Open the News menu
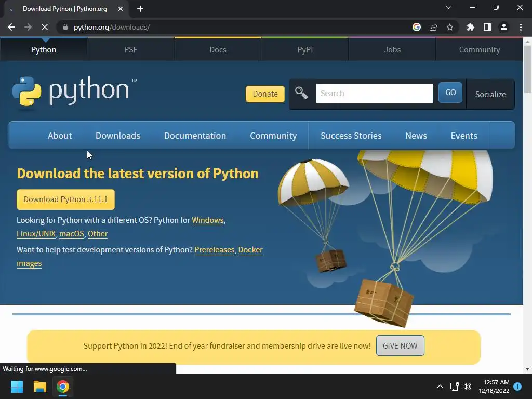The height and width of the screenshot is (399, 532). [x=416, y=136]
